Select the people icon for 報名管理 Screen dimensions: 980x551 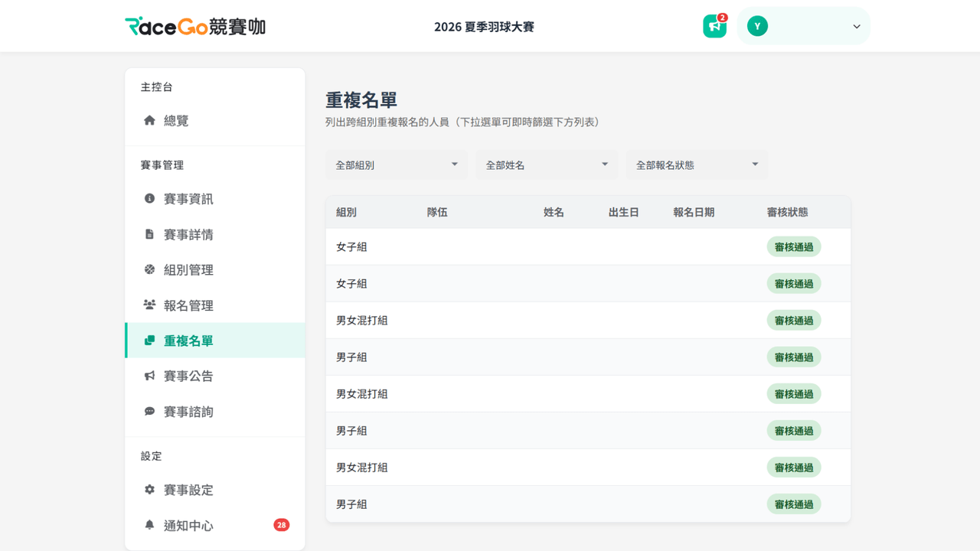(149, 305)
